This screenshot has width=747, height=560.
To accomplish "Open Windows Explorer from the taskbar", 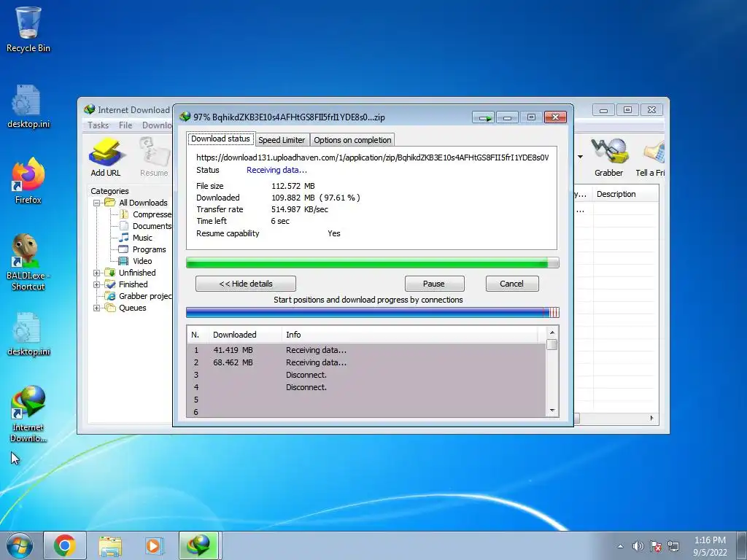I will pyautogui.click(x=110, y=545).
